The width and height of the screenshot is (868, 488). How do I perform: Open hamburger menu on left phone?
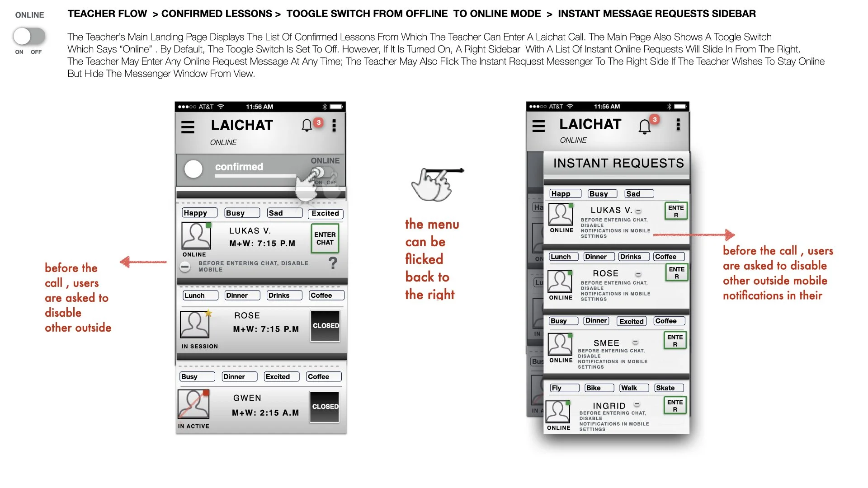click(188, 127)
